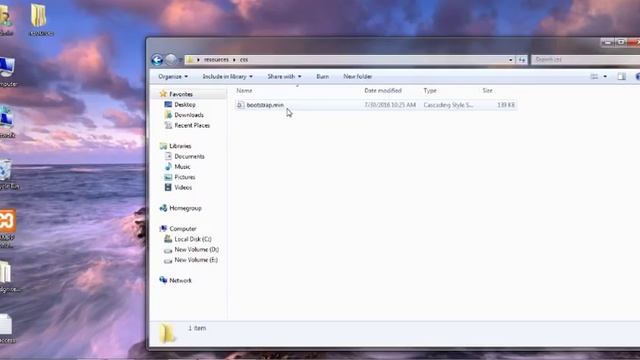Click the 119 KB size cell
The width and height of the screenshot is (640, 360).
[506, 105]
